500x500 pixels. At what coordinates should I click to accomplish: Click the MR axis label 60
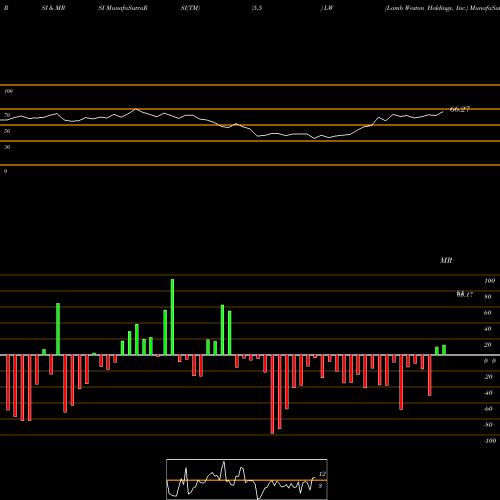pos(488,313)
